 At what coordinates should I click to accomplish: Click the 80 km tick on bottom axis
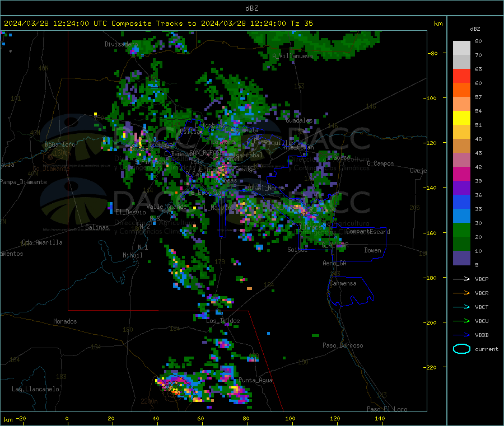pos(246,419)
